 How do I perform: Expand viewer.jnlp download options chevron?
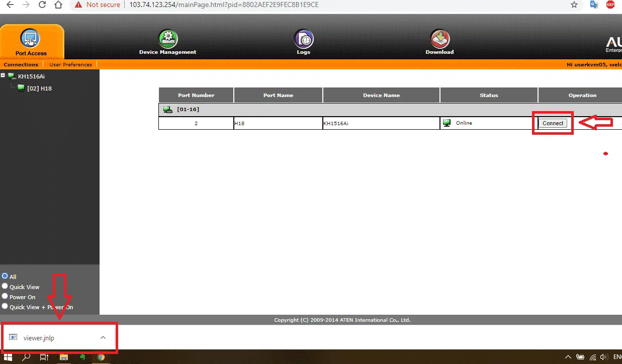pyautogui.click(x=103, y=337)
